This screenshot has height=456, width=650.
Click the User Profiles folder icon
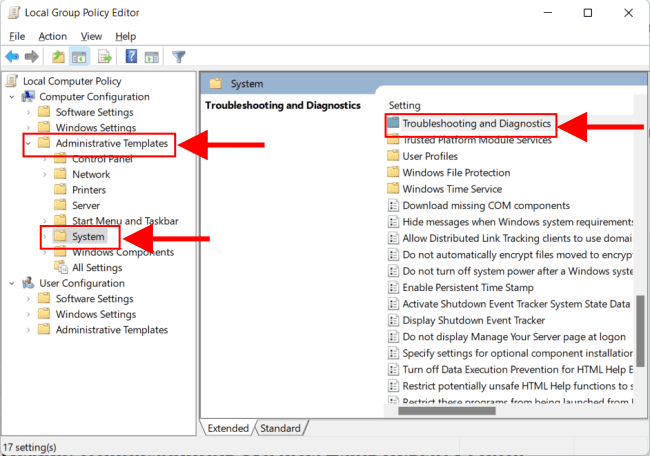point(393,156)
